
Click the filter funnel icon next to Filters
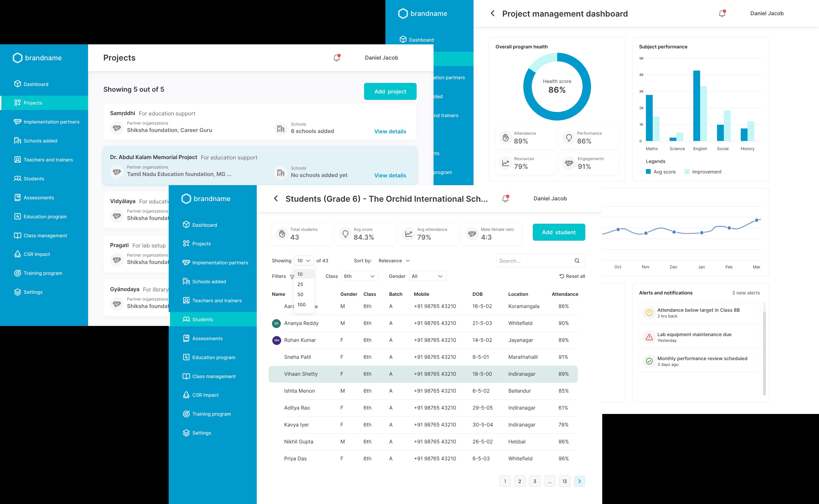click(292, 277)
